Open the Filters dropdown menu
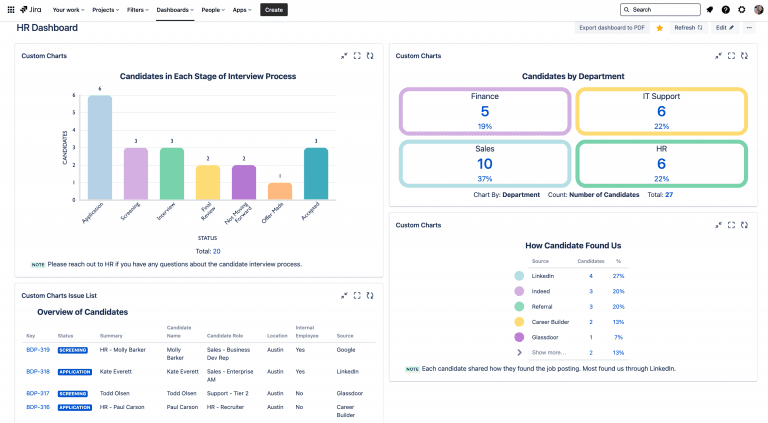Screen dimensions: 768x423 [x=138, y=10]
